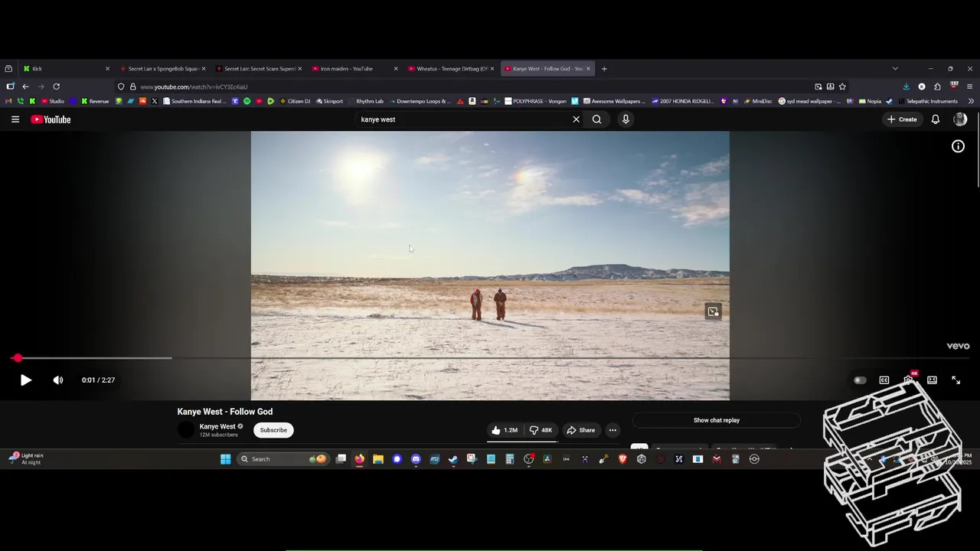Click Show chat replay

click(x=717, y=420)
